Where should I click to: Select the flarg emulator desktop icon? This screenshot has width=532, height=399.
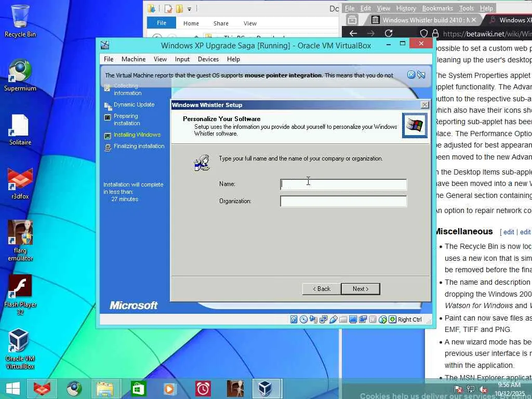click(20, 241)
